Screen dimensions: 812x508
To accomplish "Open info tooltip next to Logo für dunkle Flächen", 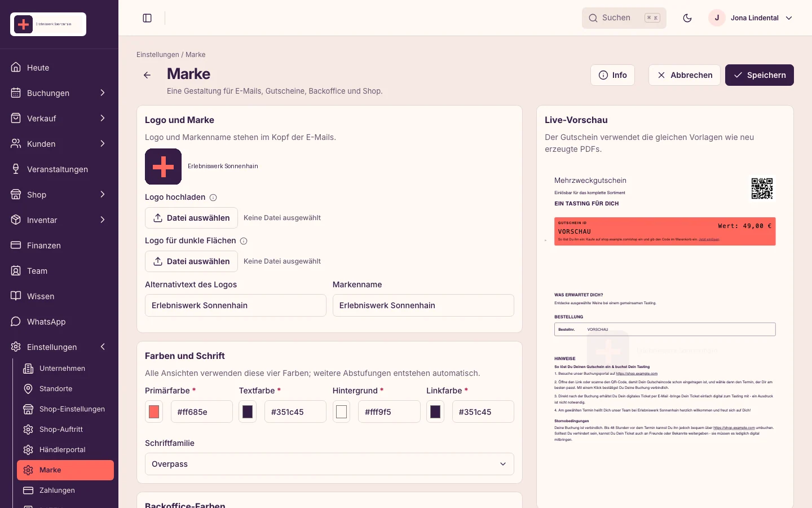I will click(244, 241).
